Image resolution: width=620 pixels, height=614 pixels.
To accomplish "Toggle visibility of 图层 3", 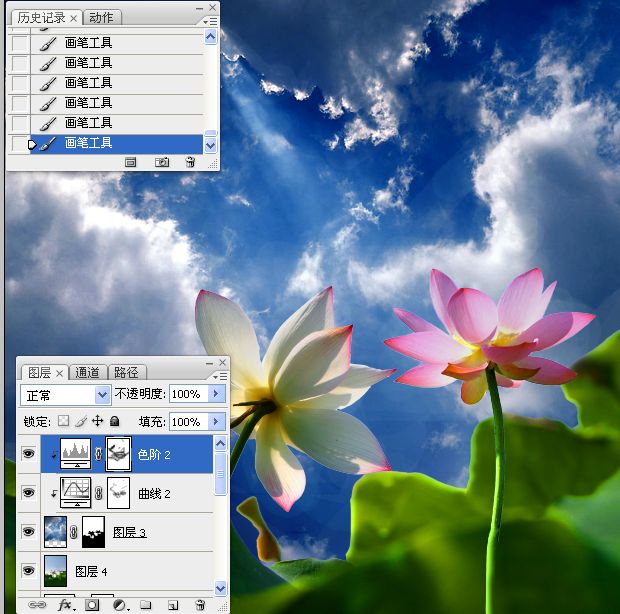I will pyautogui.click(x=28, y=531).
